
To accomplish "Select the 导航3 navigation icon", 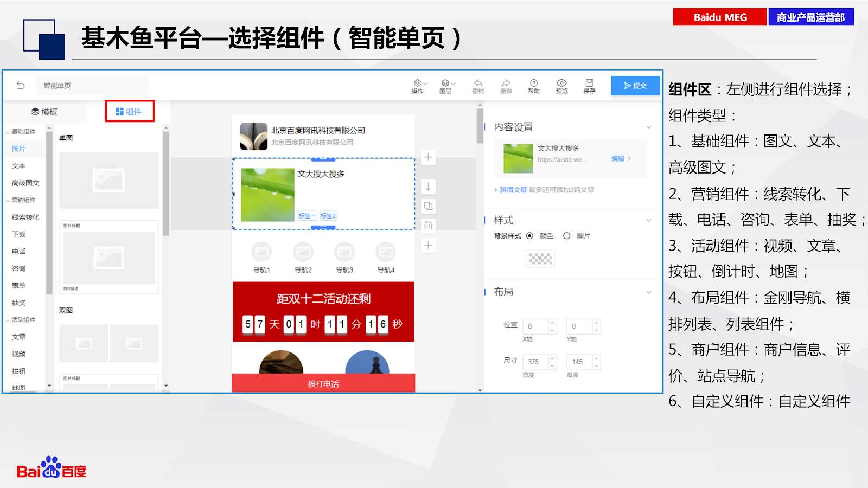I will coord(344,252).
